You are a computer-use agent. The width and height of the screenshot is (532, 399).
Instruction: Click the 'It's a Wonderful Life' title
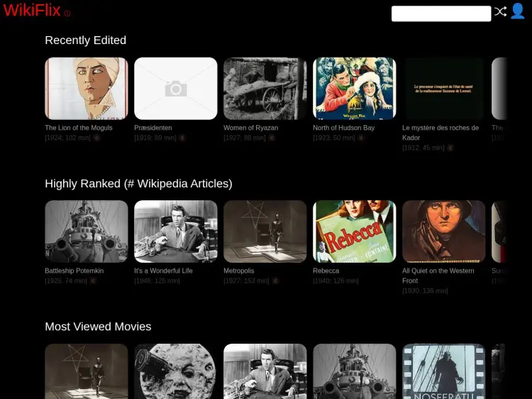pyautogui.click(x=163, y=271)
